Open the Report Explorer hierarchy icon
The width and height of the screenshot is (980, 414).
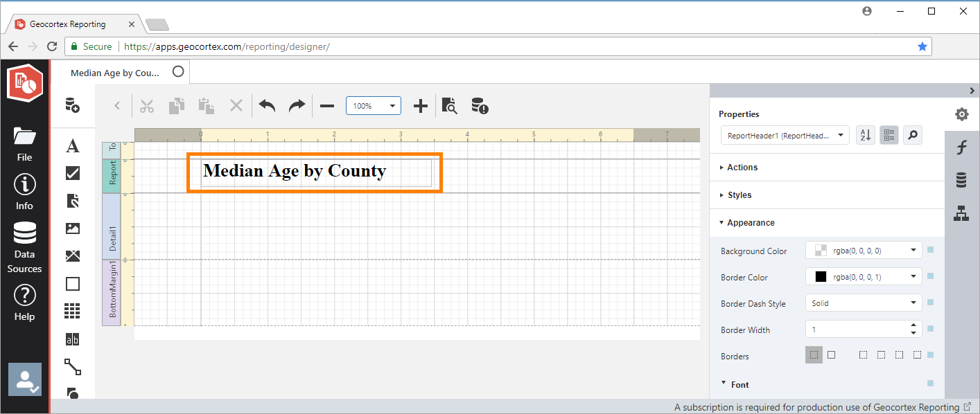[961, 213]
